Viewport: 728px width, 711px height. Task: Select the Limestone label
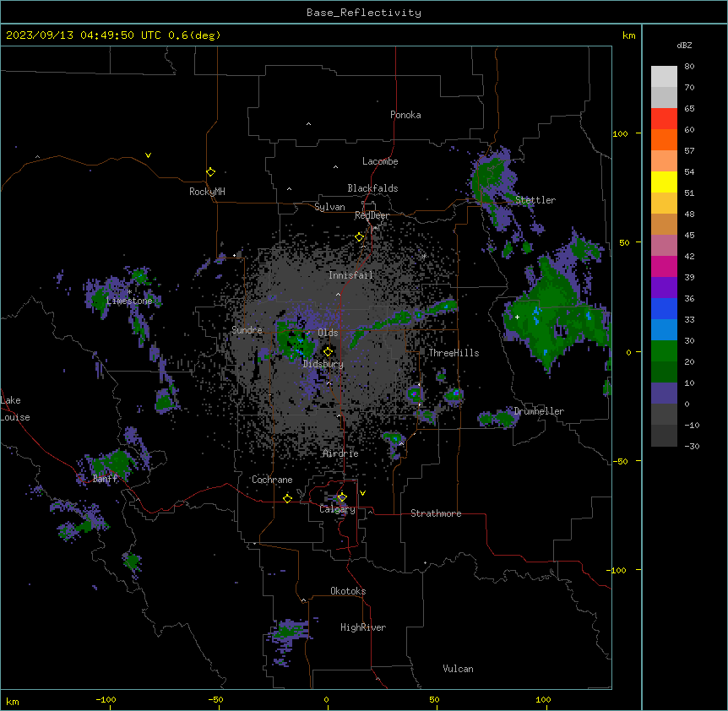[x=129, y=301]
